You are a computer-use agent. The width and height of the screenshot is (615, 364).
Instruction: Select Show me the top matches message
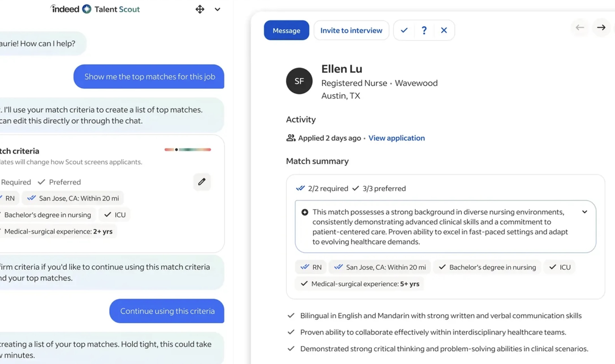(149, 77)
